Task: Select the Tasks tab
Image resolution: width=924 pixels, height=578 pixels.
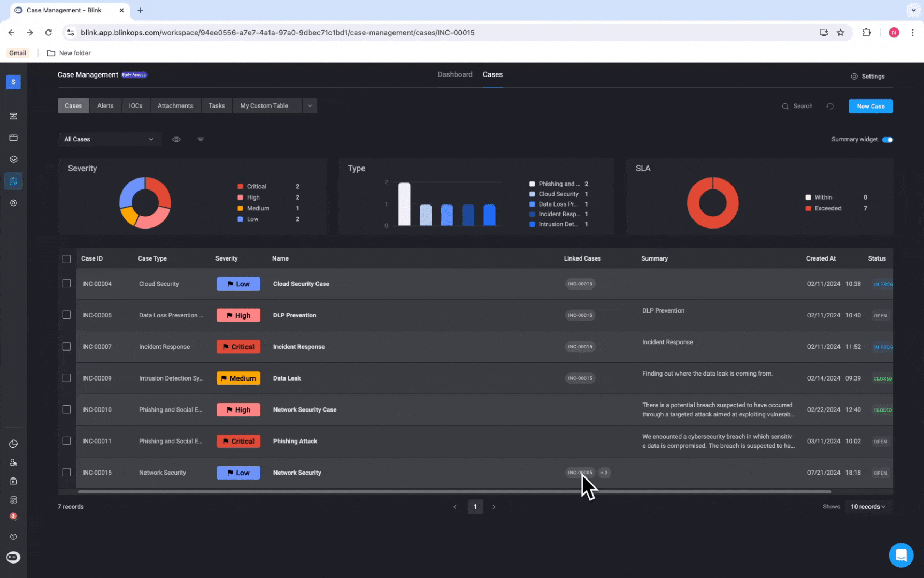Action: coord(217,106)
